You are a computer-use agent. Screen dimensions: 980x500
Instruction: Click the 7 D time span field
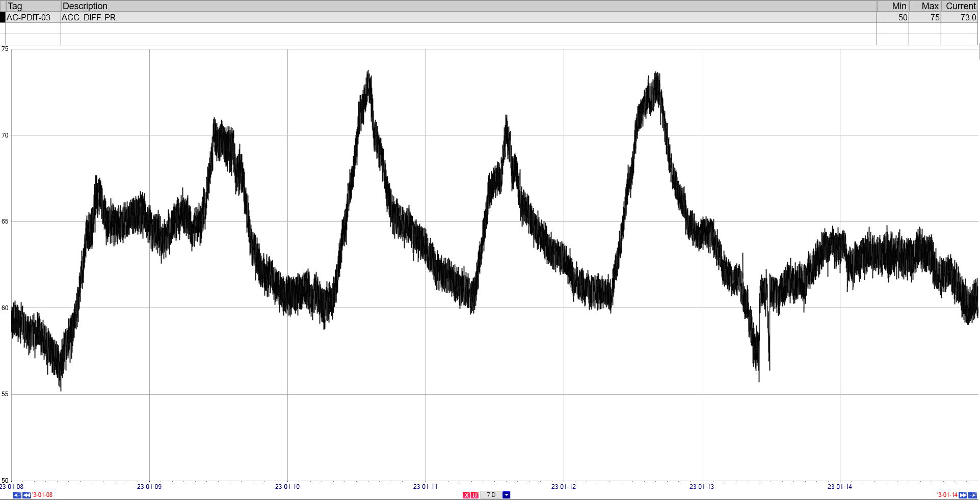click(x=491, y=495)
